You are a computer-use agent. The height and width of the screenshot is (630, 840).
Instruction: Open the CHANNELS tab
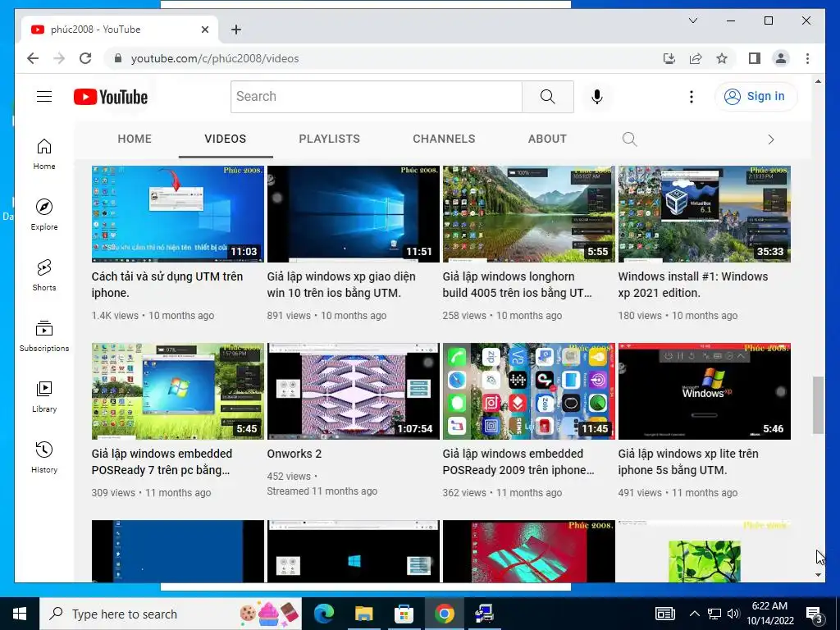click(444, 139)
